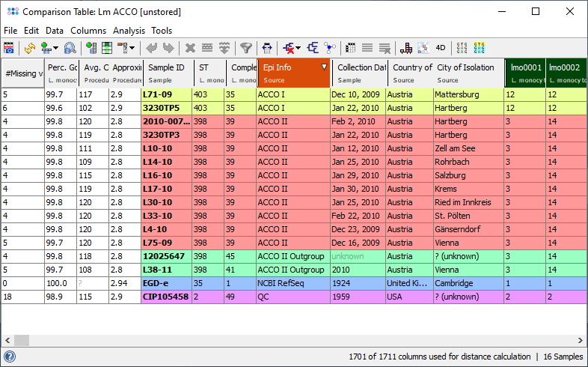Open the tree removal dropdown arrow
This screenshot has height=367, width=588.
(298, 48)
